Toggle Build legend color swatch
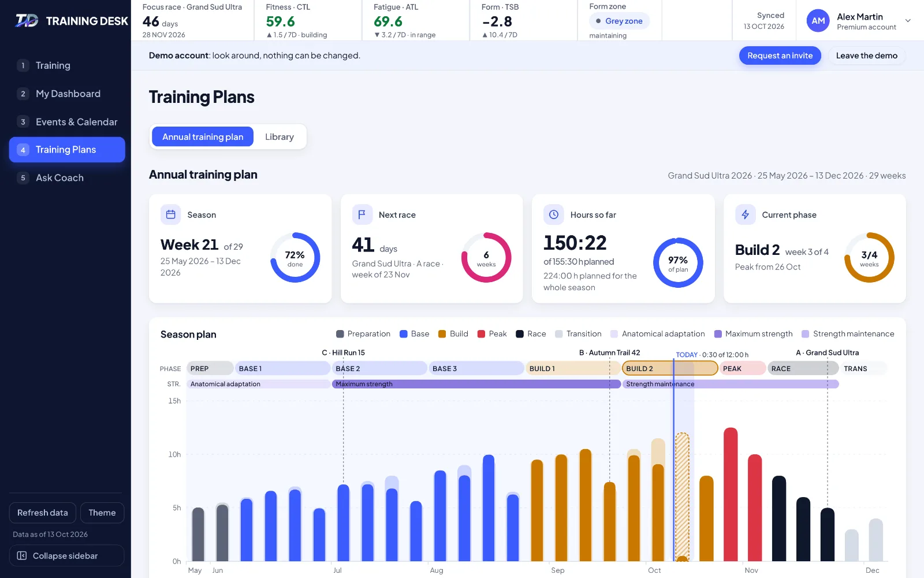The width and height of the screenshot is (924, 578). (x=442, y=334)
